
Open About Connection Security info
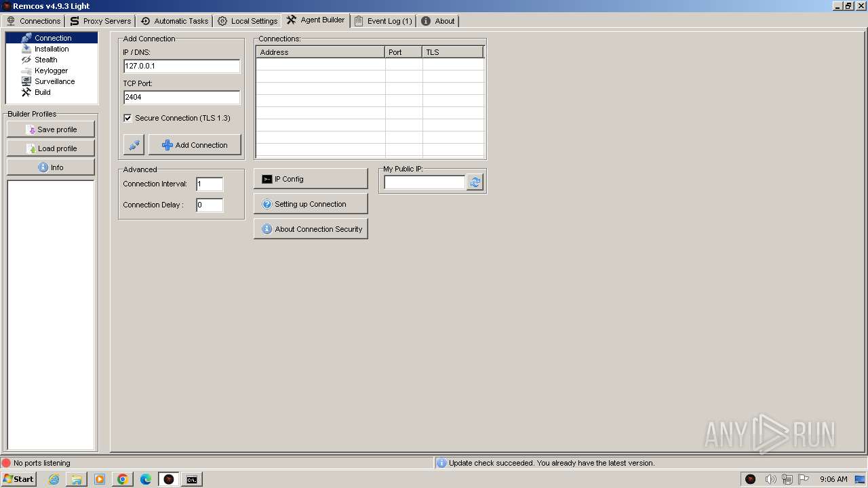[x=311, y=229]
